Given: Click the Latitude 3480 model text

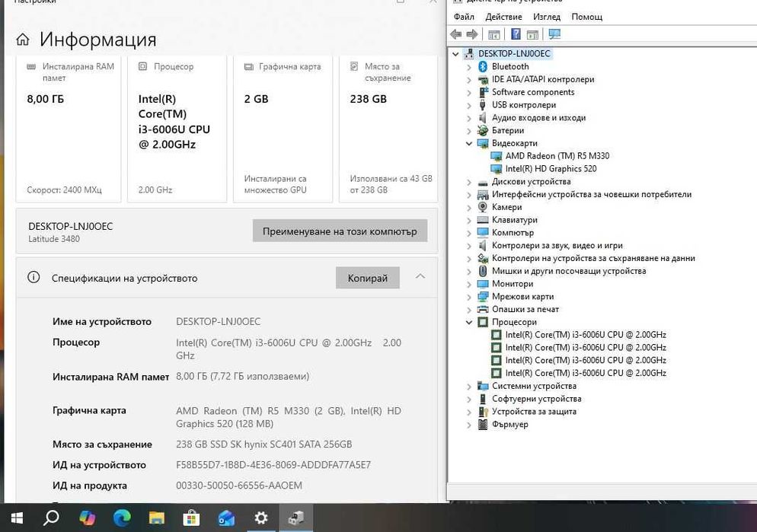Looking at the screenshot, I should click(x=54, y=239).
